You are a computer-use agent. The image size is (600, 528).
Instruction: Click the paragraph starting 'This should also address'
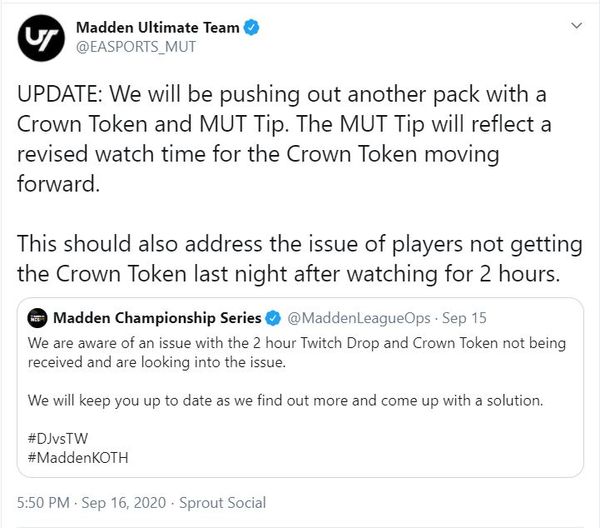(x=300, y=259)
